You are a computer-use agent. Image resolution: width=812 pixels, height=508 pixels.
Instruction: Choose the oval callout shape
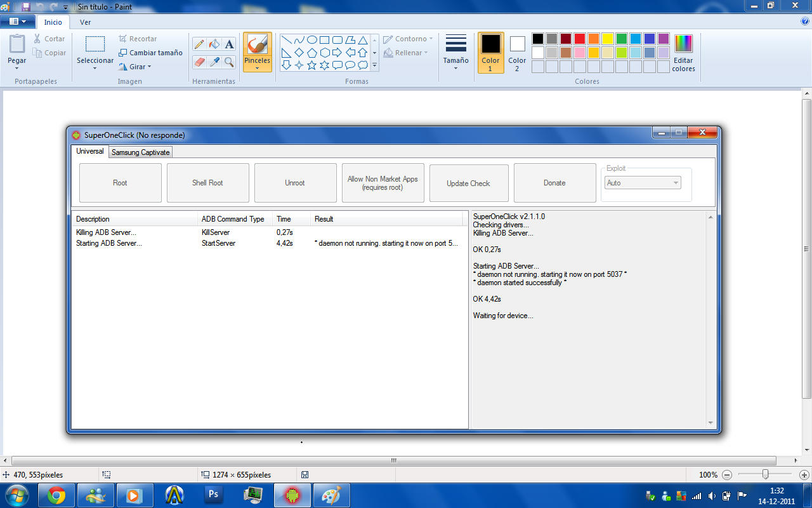tap(350, 65)
